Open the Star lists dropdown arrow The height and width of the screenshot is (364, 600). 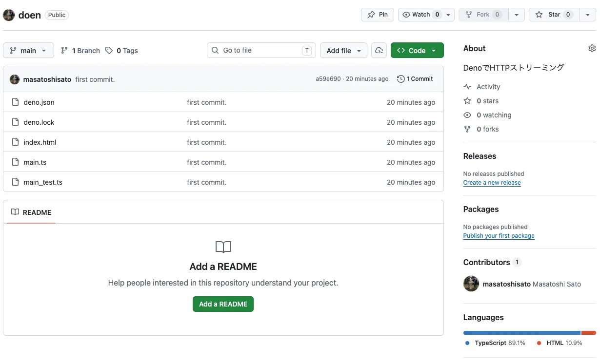click(x=588, y=15)
